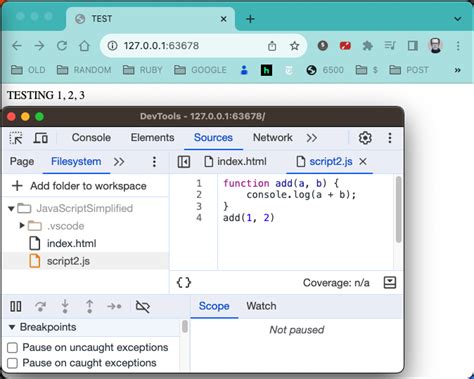Click Add folder to workspace
474x379 pixels.
coord(79,186)
